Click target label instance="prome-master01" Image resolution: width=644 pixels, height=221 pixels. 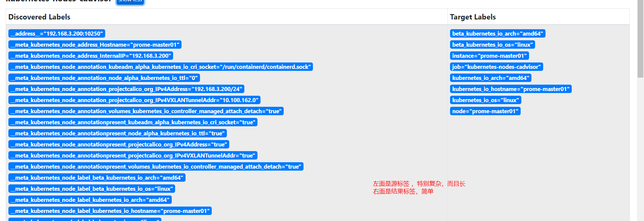click(489, 56)
